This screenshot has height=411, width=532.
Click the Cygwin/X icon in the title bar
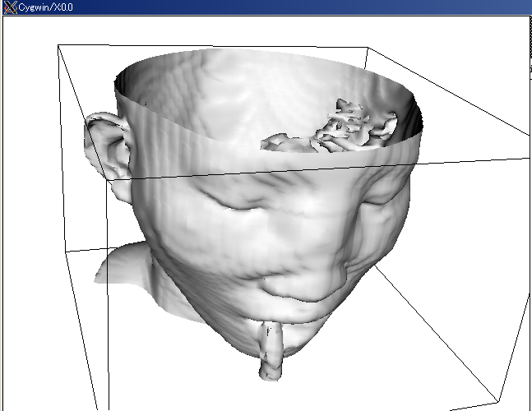[10, 7]
